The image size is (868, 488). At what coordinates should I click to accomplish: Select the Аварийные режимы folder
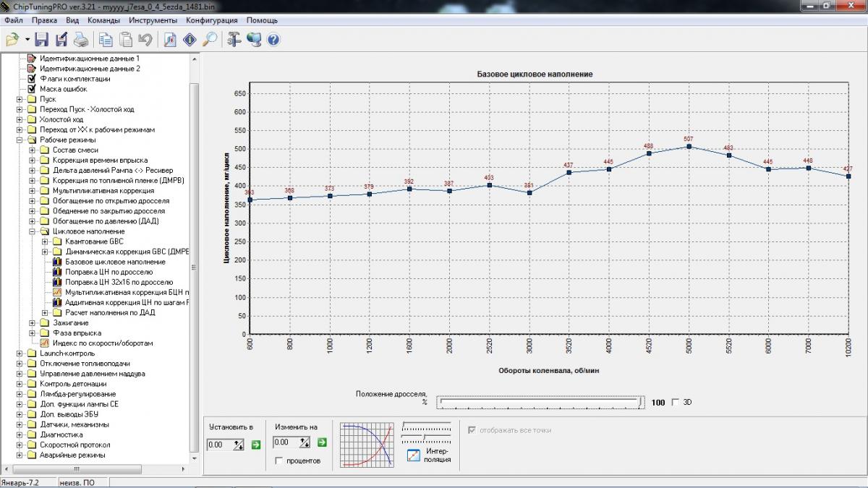tap(72, 455)
